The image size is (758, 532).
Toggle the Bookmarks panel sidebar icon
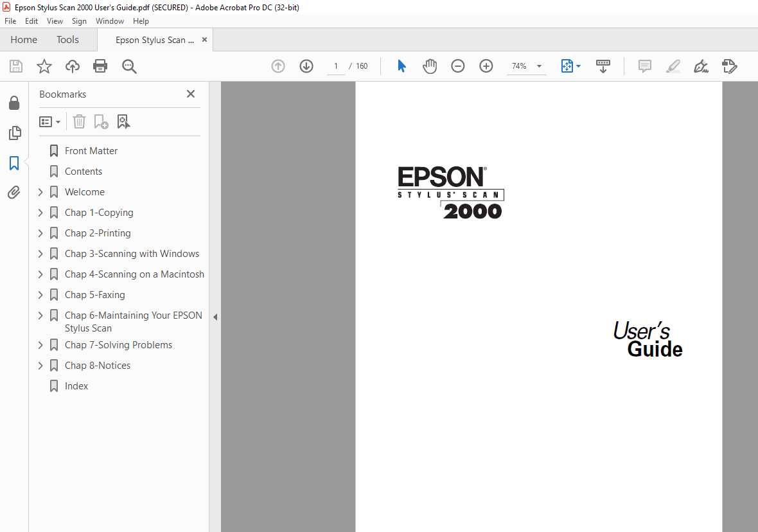14,163
